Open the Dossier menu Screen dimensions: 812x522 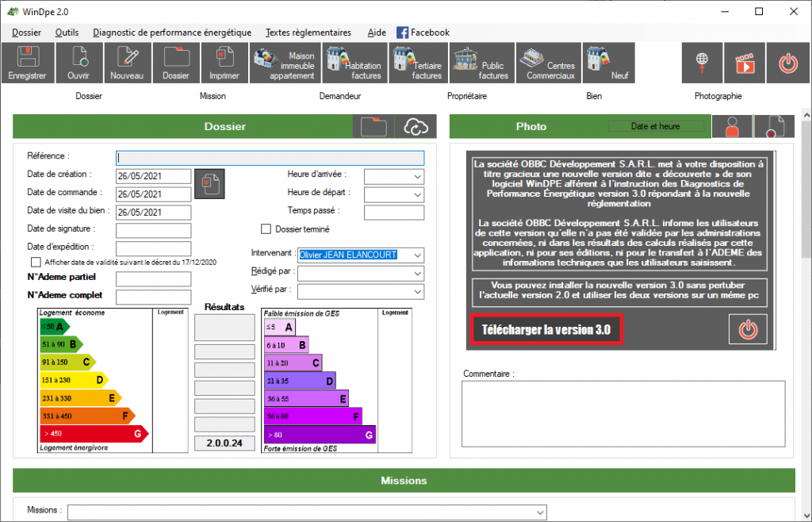point(26,33)
